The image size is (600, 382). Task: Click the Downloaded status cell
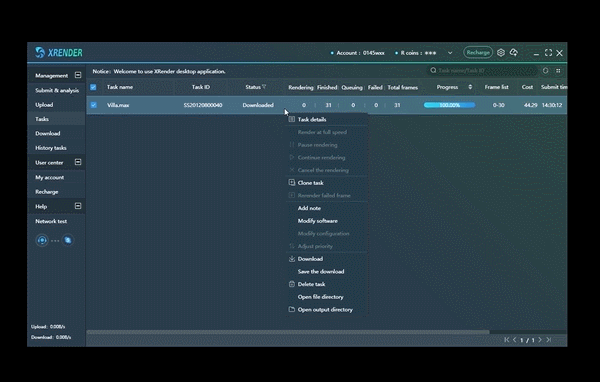tap(258, 105)
